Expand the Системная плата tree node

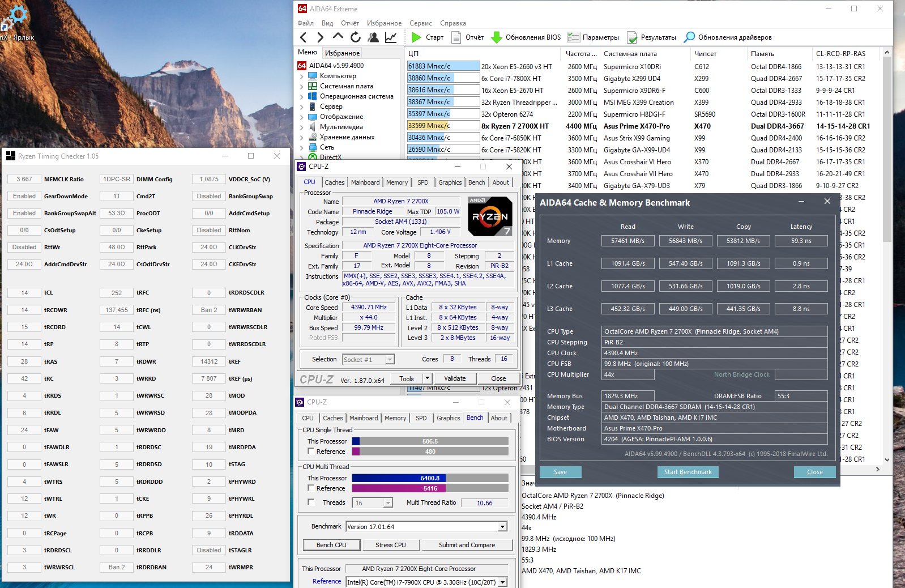point(301,87)
